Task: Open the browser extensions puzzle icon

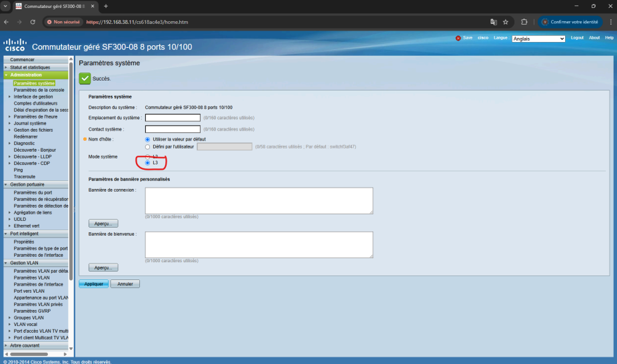Action: coord(524,22)
